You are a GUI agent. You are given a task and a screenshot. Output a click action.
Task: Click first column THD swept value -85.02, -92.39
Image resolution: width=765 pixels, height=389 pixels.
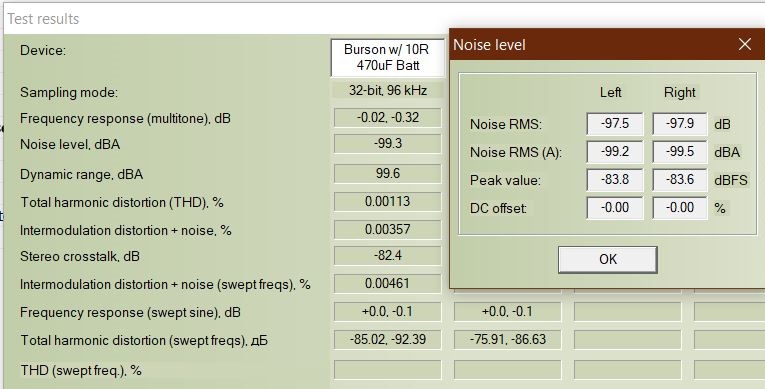(x=387, y=340)
